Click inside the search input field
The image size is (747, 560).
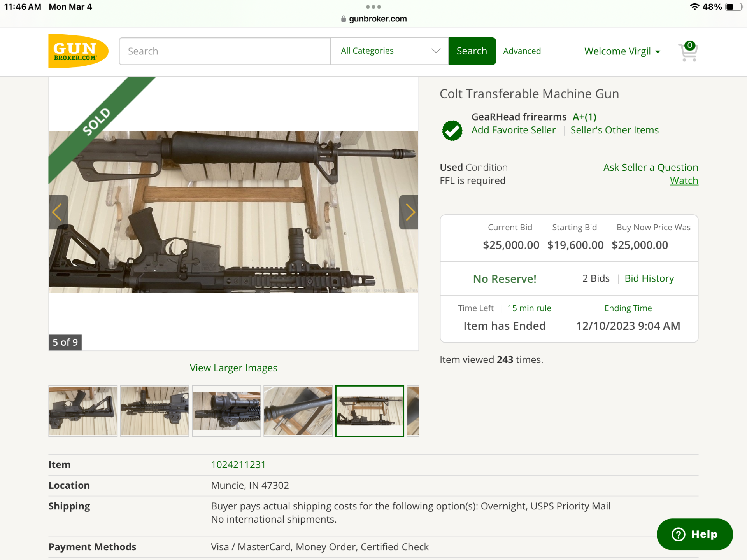[224, 51]
